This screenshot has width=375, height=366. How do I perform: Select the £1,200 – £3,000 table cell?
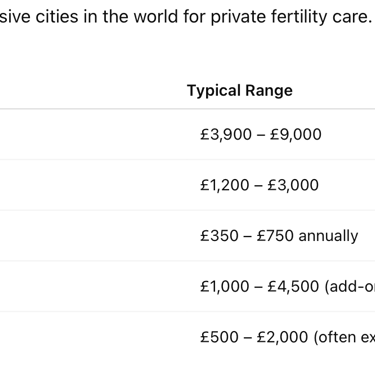(259, 185)
